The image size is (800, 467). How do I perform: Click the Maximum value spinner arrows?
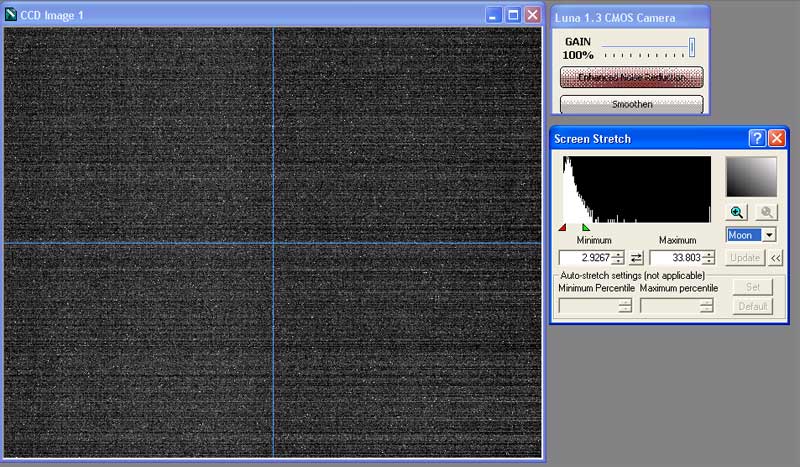pos(708,258)
